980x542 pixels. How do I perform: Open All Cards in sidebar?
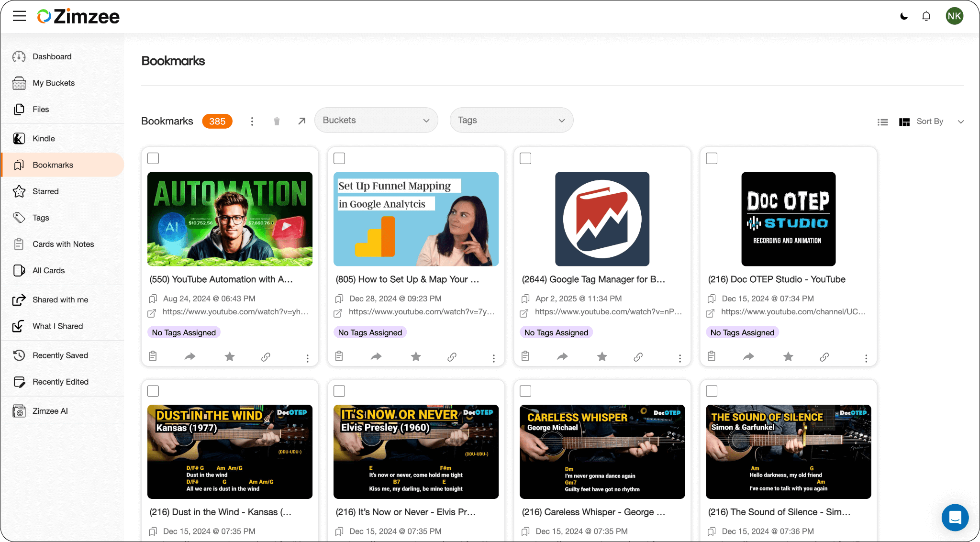63,271
